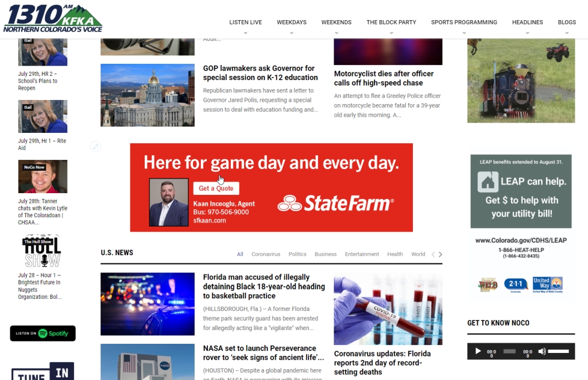Adjust the audio player volume slider
This screenshot has width=588, height=380.
coord(558,351)
